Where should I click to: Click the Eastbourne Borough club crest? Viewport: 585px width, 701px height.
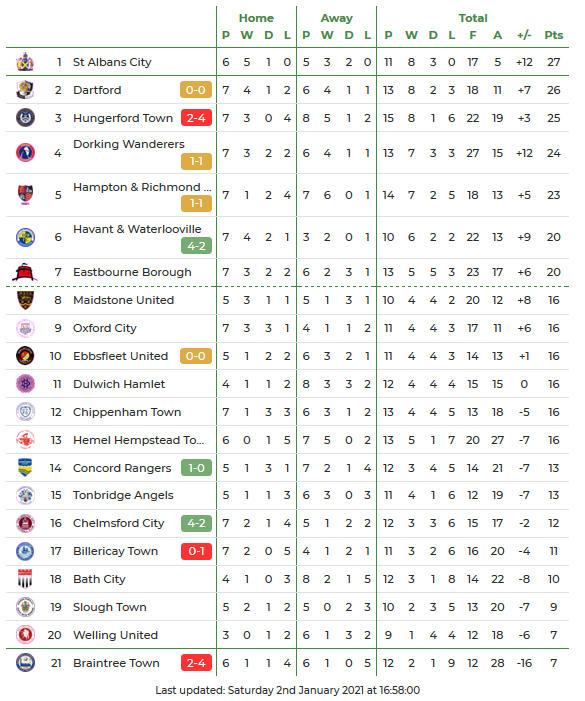[x=25, y=272]
